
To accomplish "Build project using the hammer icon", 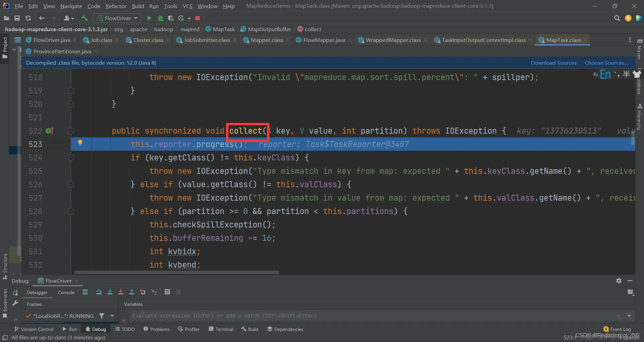I will (85, 18).
